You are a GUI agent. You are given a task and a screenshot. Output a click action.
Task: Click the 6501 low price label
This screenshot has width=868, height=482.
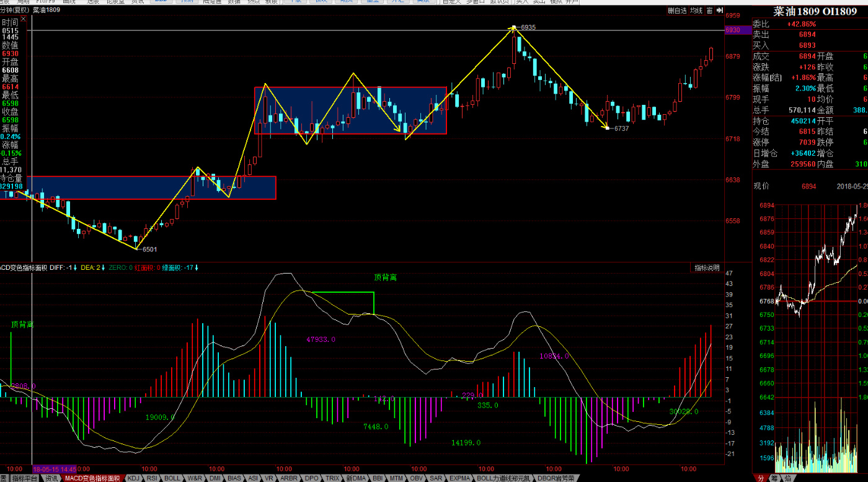pyautogui.click(x=149, y=249)
